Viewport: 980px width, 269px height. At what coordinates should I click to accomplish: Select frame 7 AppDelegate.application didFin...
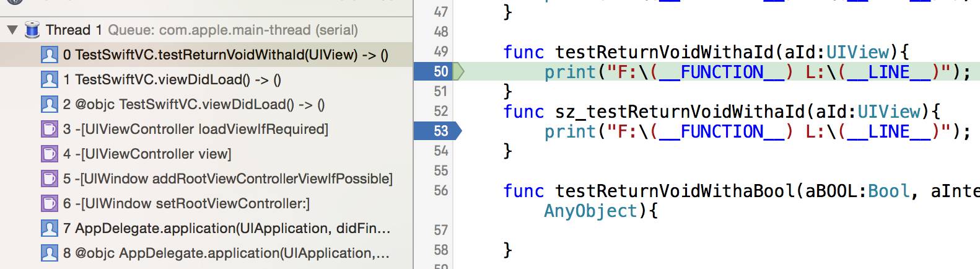(x=206, y=228)
